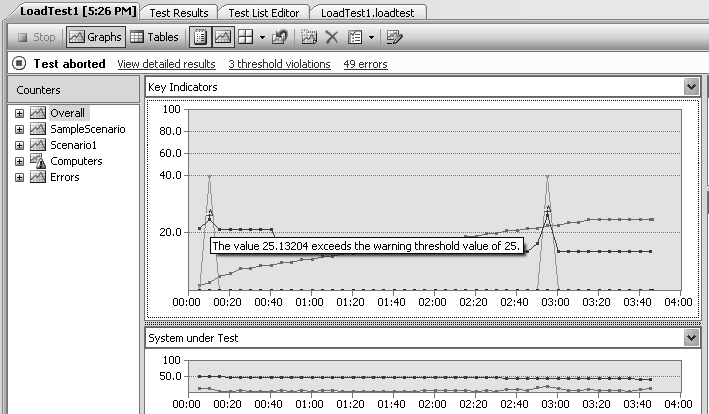Click the threshold violation marker near 03:00
The height and width of the screenshot is (414, 709).
point(548,209)
